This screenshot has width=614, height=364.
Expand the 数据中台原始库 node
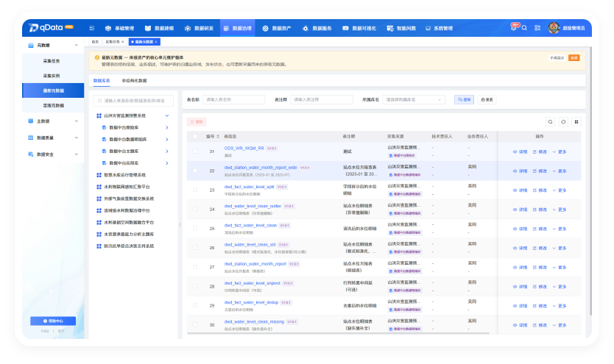point(167,128)
